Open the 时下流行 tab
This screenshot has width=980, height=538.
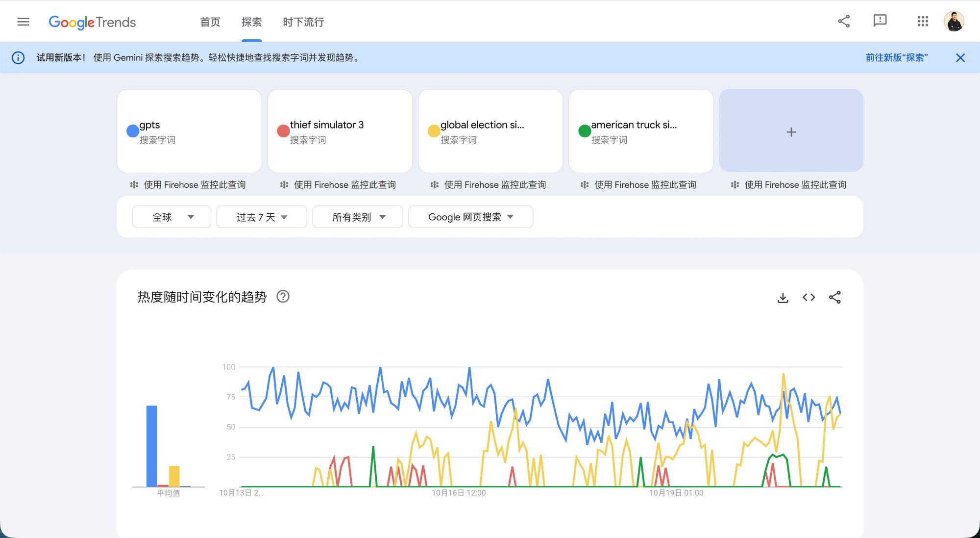click(303, 22)
